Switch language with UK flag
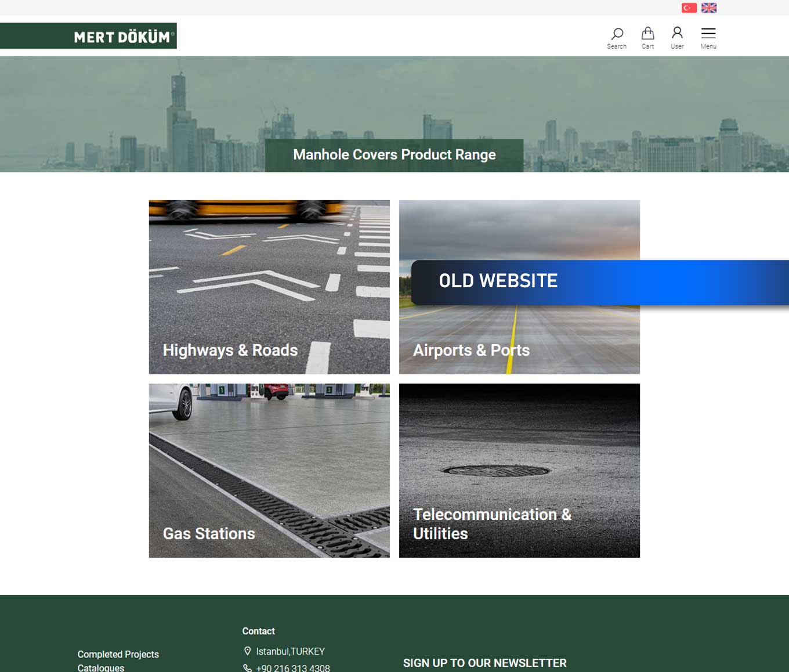789x672 pixels. [x=709, y=8]
